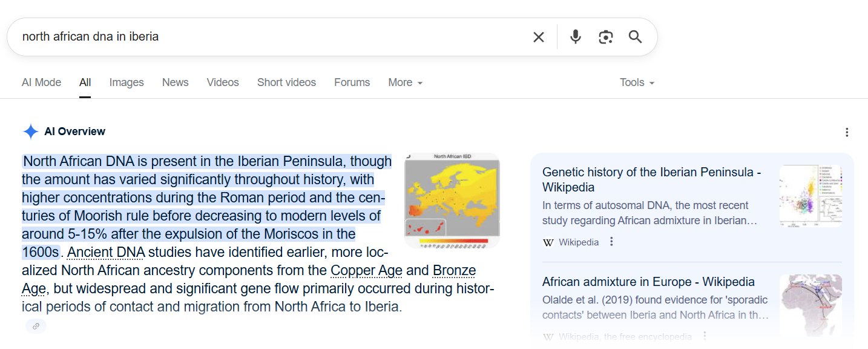Open Genetic history of the Iberian Peninsula article

(651, 179)
